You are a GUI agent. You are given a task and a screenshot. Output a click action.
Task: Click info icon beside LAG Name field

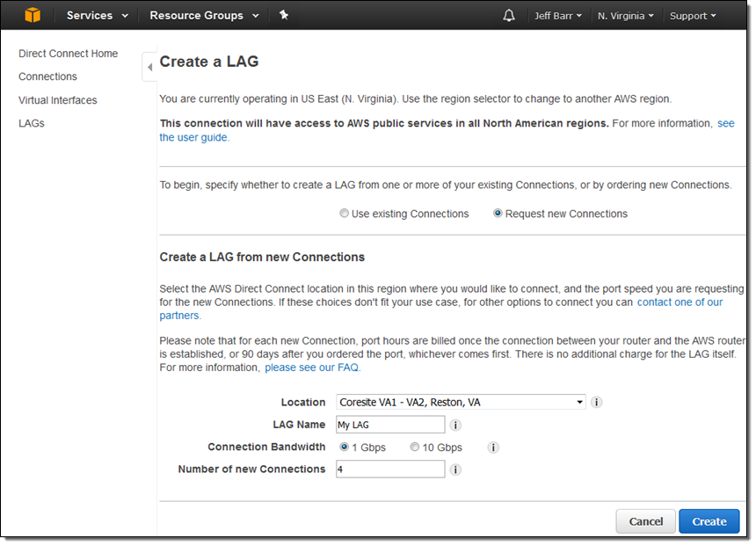click(x=455, y=425)
